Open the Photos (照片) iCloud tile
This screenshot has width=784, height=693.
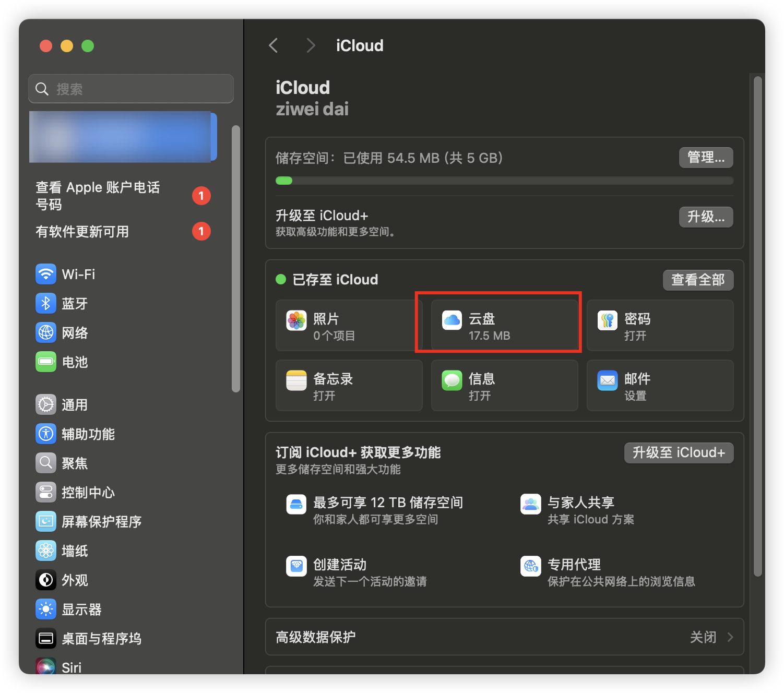tap(349, 326)
